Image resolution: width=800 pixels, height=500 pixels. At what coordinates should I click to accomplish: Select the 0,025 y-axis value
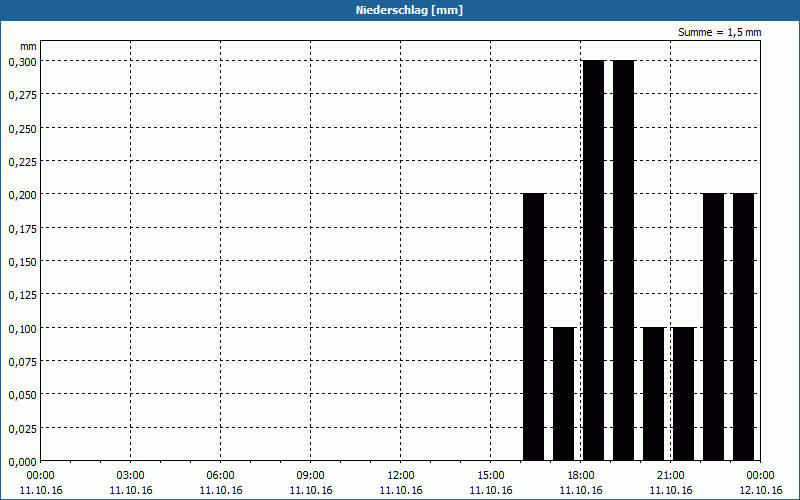pos(22,429)
